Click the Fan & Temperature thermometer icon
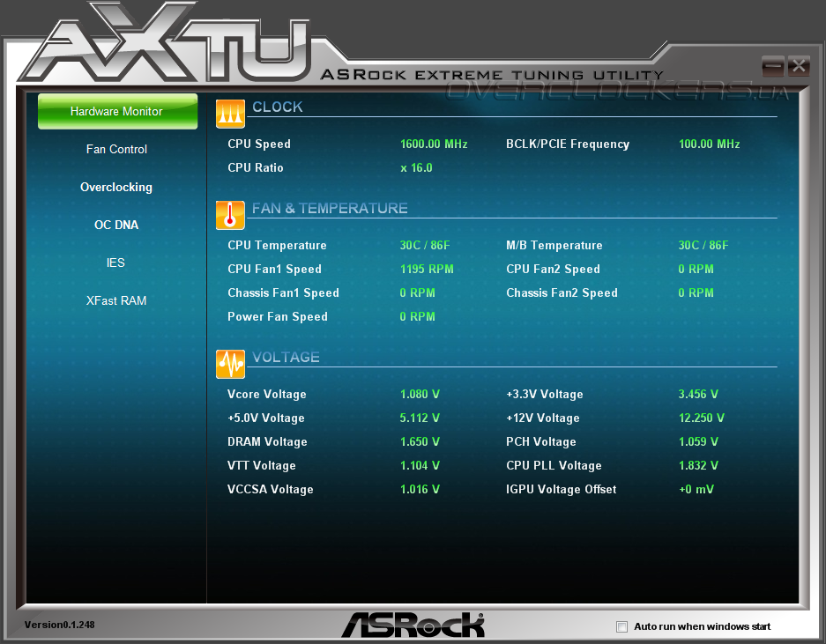The image size is (826, 644). [x=230, y=215]
